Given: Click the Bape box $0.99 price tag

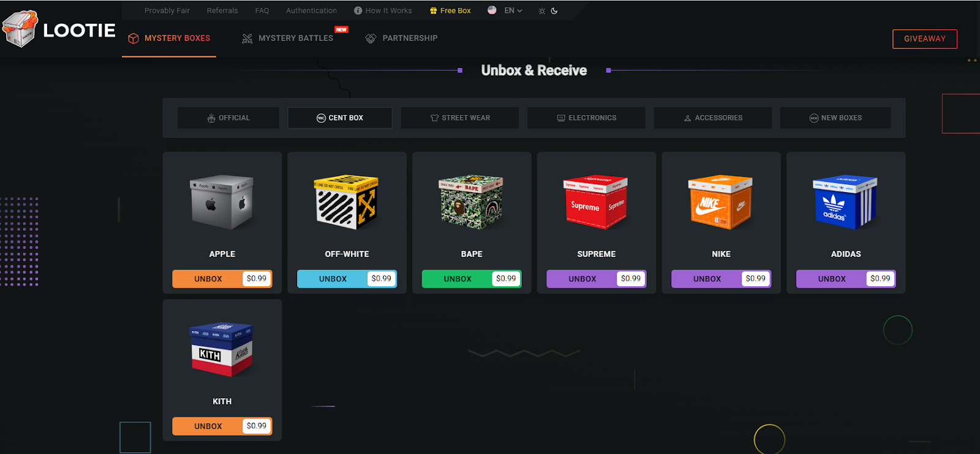Looking at the screenshot, I should [x=506, y=278].
